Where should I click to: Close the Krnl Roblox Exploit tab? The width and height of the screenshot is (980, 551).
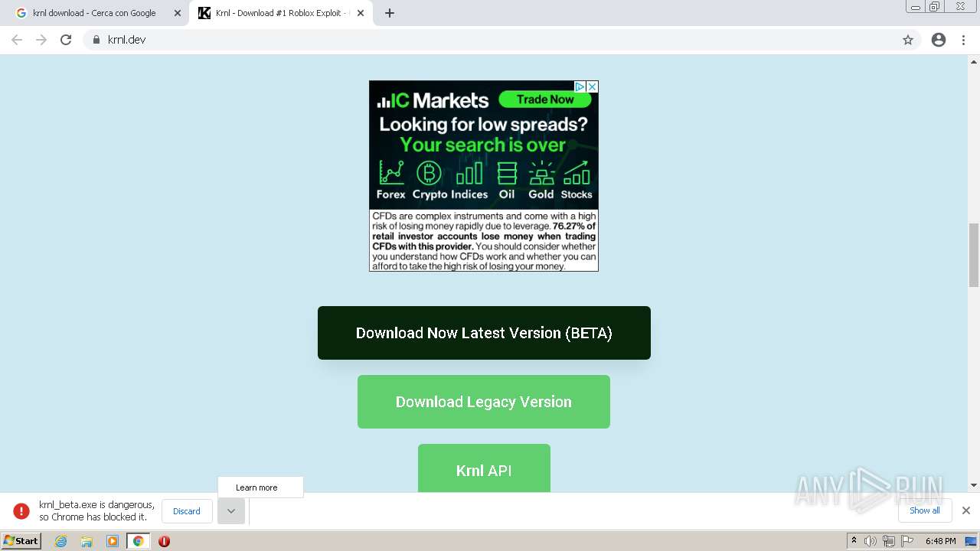[x=361, y=13]
